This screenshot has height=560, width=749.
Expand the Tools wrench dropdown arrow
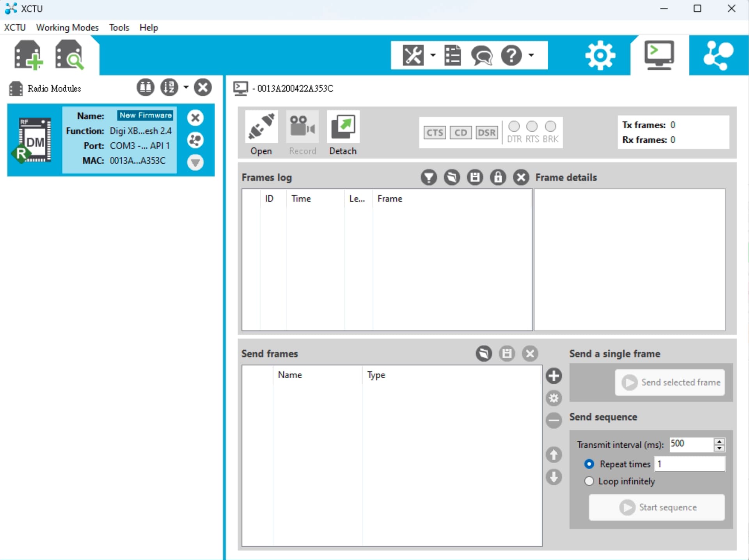pyautogui.click(x=433, y=55)
